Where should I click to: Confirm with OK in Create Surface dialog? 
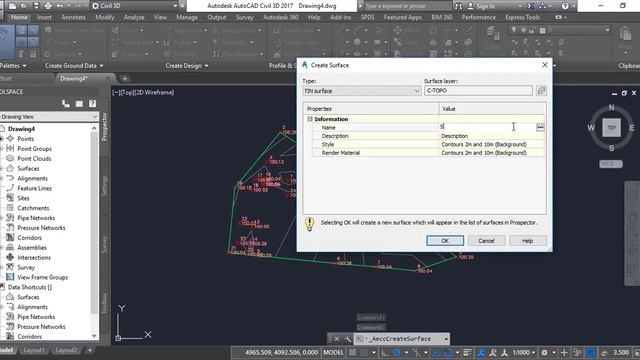click(x=445, y=241)
